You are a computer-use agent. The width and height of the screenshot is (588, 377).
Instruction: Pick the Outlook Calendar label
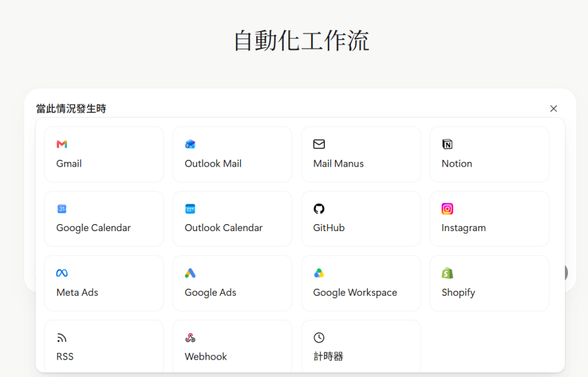(224, 228)
